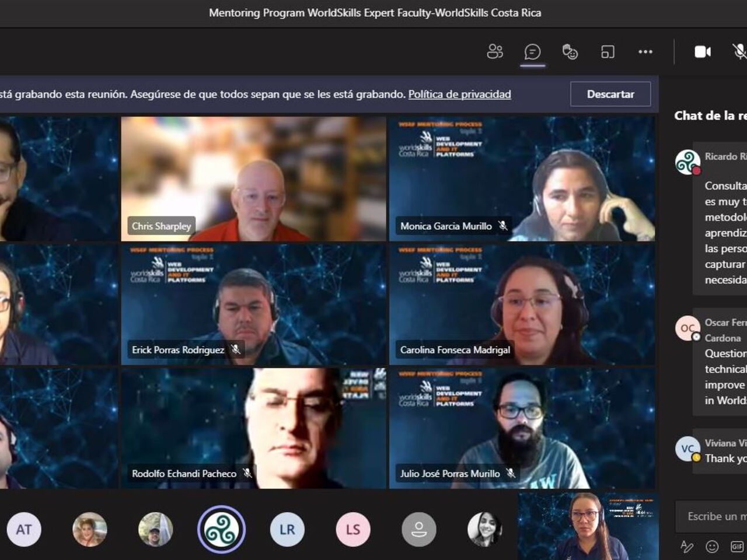
Task: Dismiss the recording notice with Descartar
Action: coord(610,94)
